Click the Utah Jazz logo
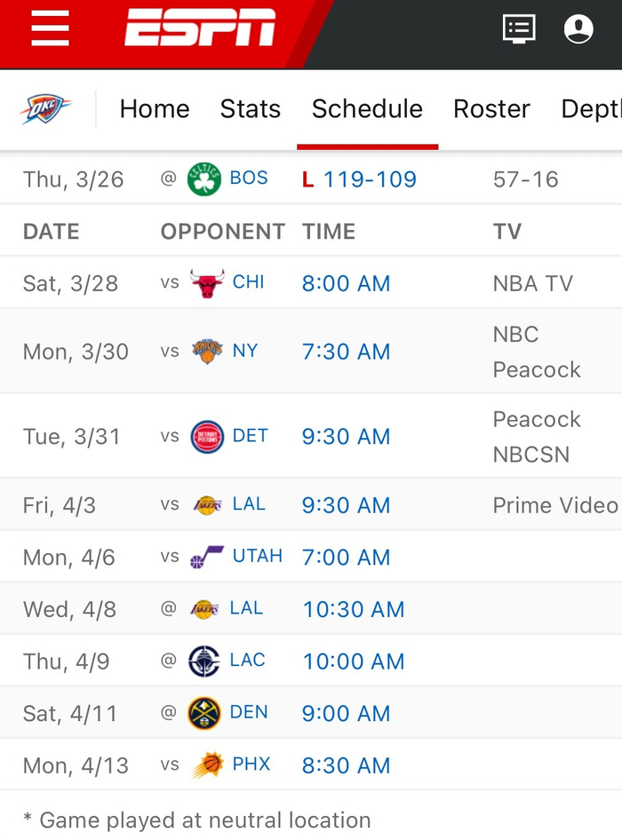622x840 pixels. [x=207, y=558]
